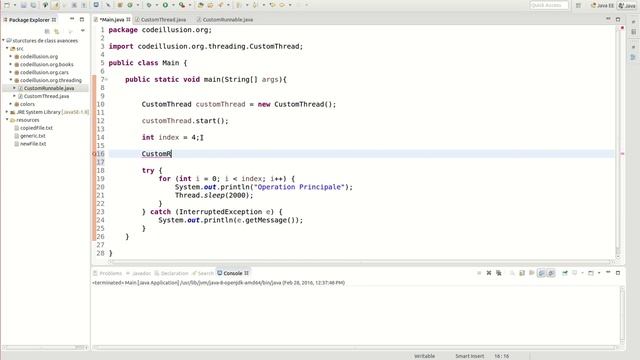Toggle Word Wrap in Console toolbar

point(532,273)
